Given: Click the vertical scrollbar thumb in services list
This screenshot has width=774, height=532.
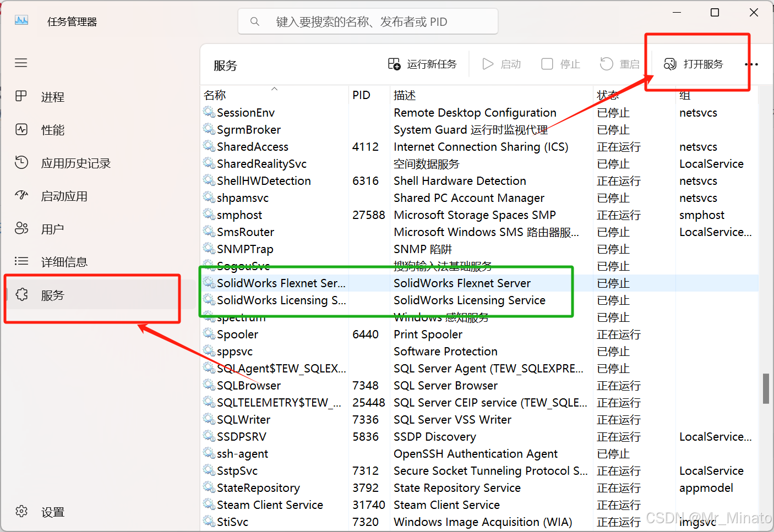Looking at the screenshot, I should (x=766, y=388).
